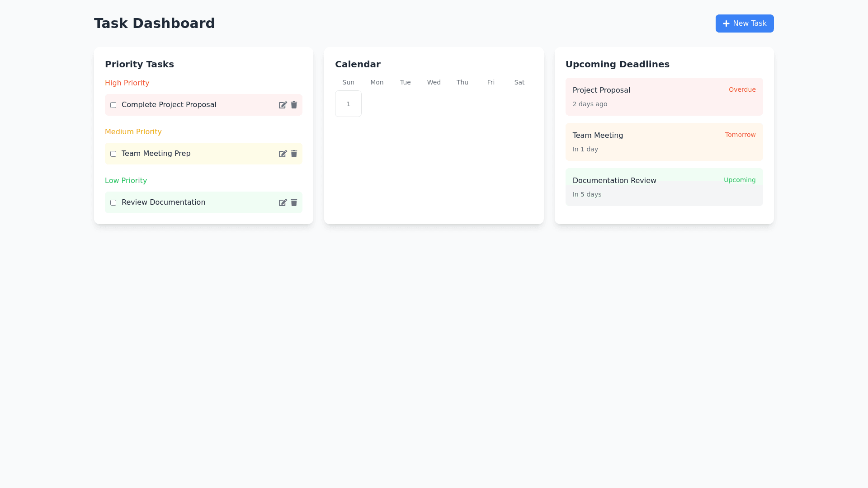Click the plus icon on New Task
This screenshot has width=868, height=488.
(726, 23)
